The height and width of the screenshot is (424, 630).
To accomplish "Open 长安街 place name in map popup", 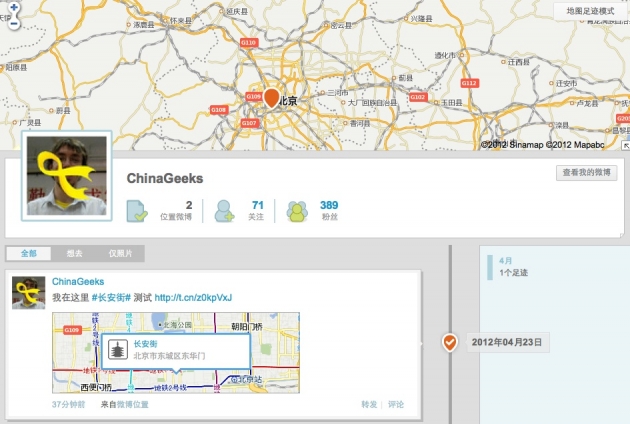I will pos(145,344).
